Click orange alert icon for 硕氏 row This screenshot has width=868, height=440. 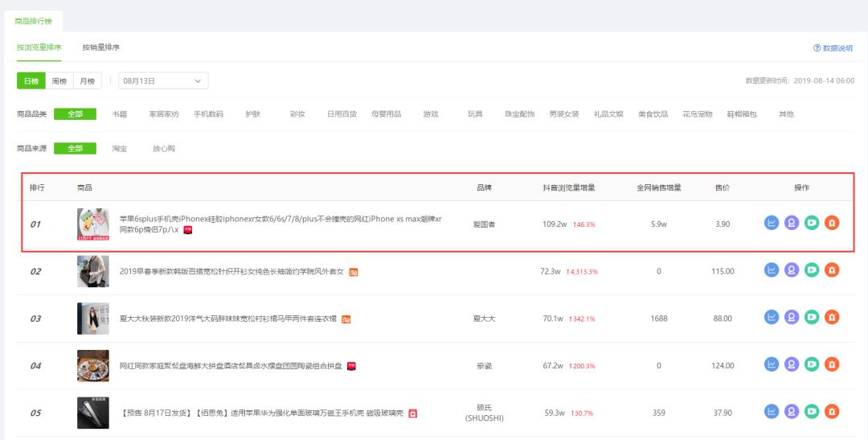832,411
